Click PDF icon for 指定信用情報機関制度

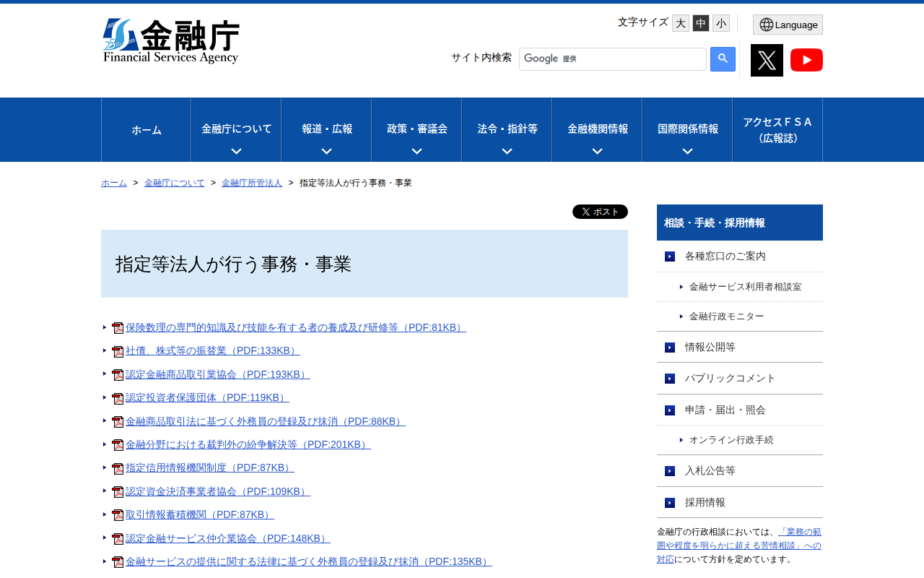click(118, 468)
